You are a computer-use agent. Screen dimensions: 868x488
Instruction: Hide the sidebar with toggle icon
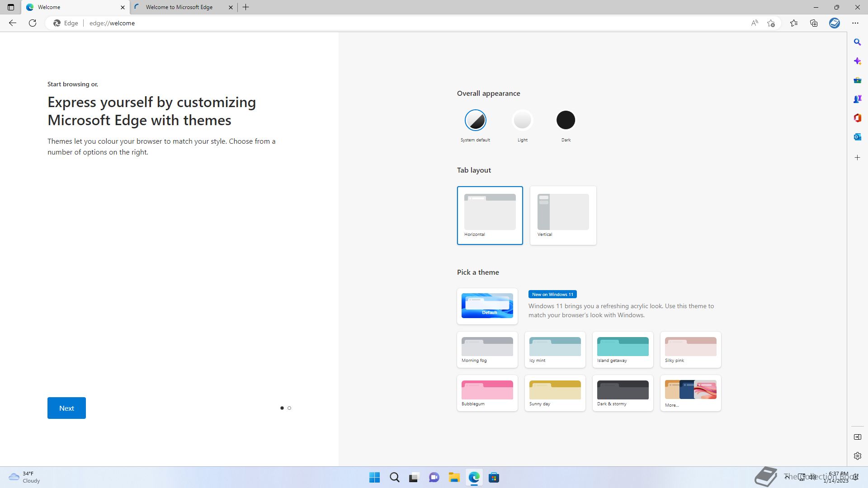point(858,437)
